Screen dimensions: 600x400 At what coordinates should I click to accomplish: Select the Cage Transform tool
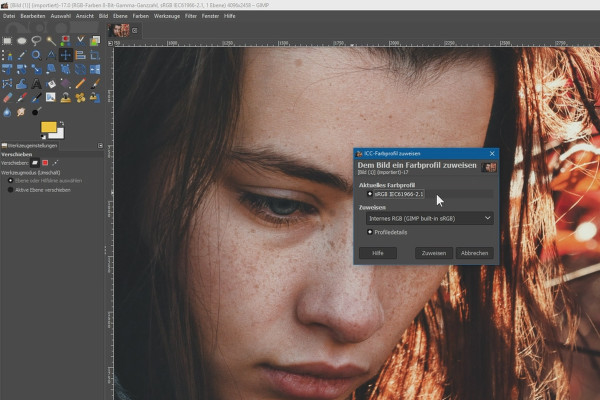pyautogui.click(x=7, y=83)
